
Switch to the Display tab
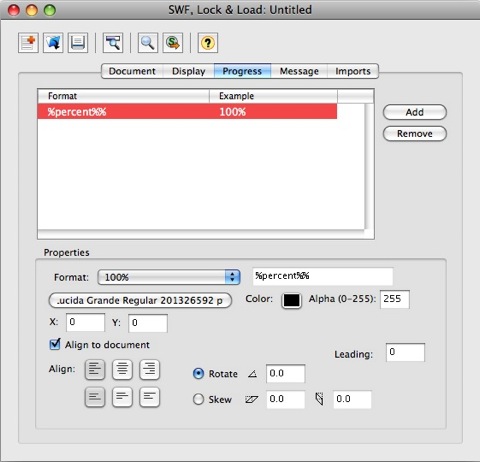(188, 71)
